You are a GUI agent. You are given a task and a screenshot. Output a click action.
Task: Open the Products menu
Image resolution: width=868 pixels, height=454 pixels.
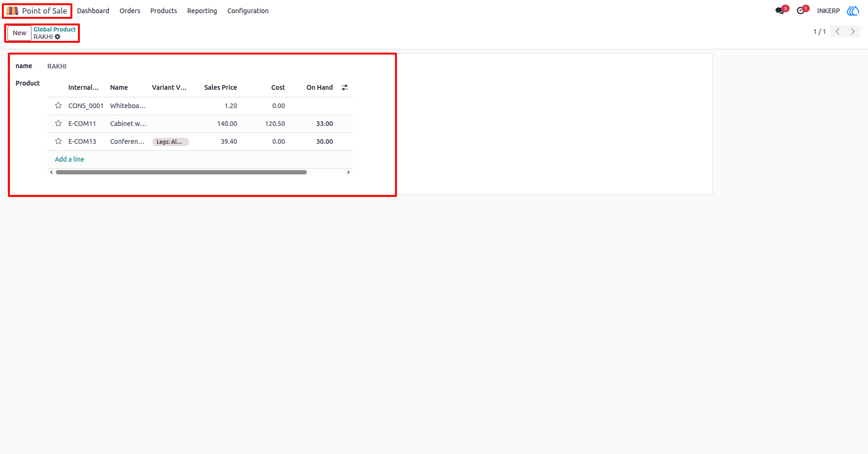[x=163, y=11]
